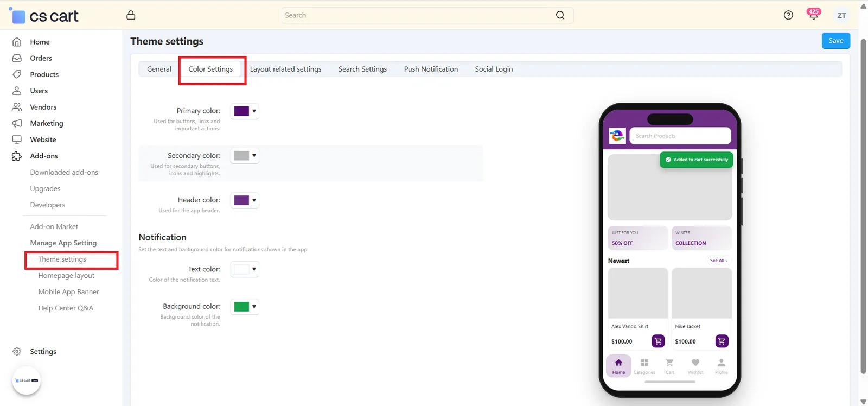Image resolution: width=868 pixels, height=406 pixels.
Task: Click the green Background color swatch
Action: pos(241,307)
